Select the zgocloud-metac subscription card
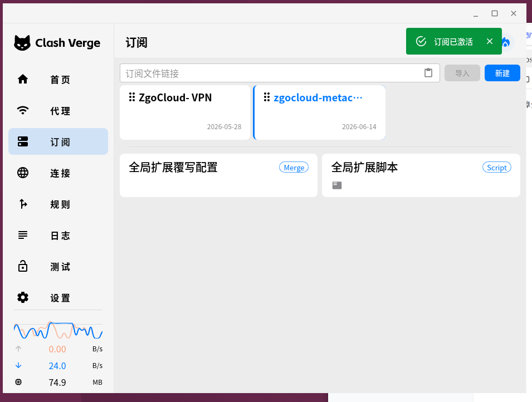 pos(319,112)
